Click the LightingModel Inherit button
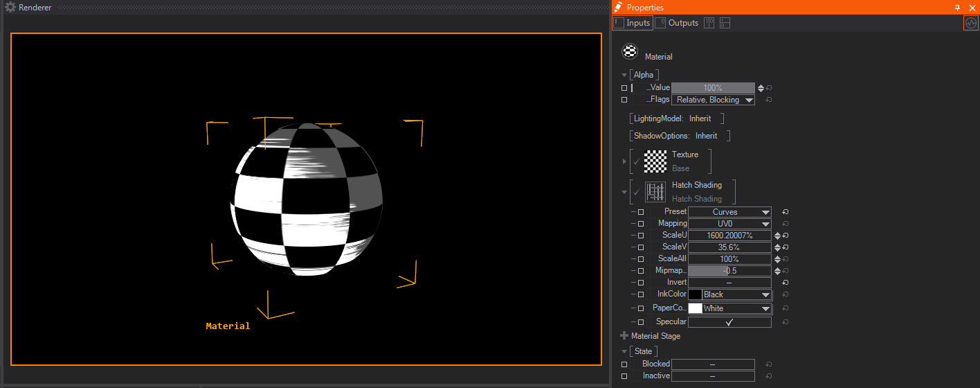 tap(700, 118)
